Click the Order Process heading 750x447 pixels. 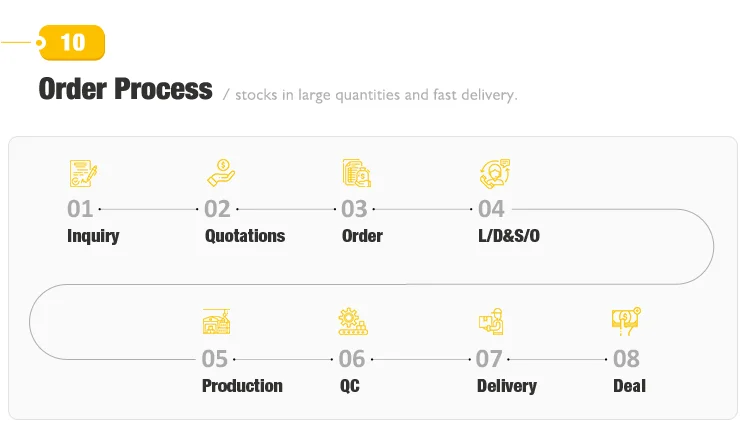tap(125, 89)
